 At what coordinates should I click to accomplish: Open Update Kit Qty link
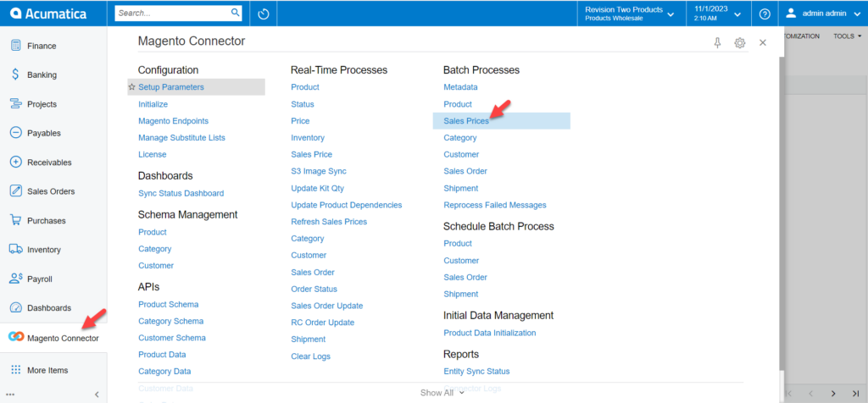[317, 188]
